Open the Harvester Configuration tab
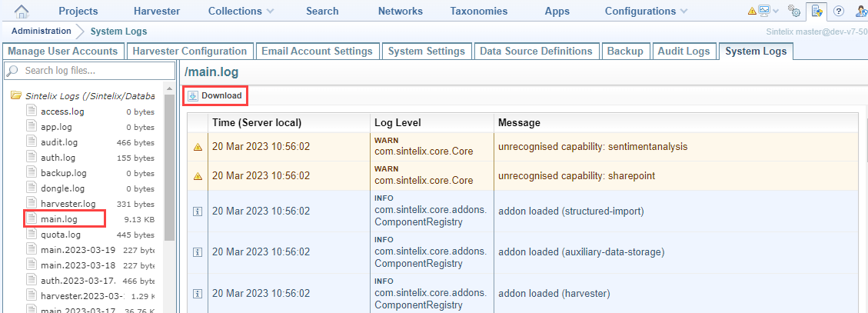The width and height of the screenshot is (868, 313). point(189,51)
